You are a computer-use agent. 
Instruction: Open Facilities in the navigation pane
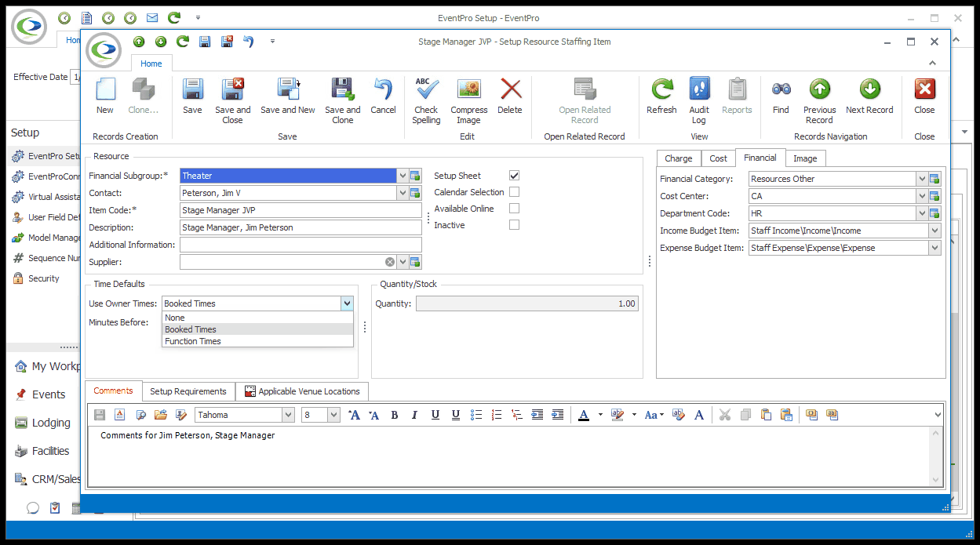click(x=50, y=451)
